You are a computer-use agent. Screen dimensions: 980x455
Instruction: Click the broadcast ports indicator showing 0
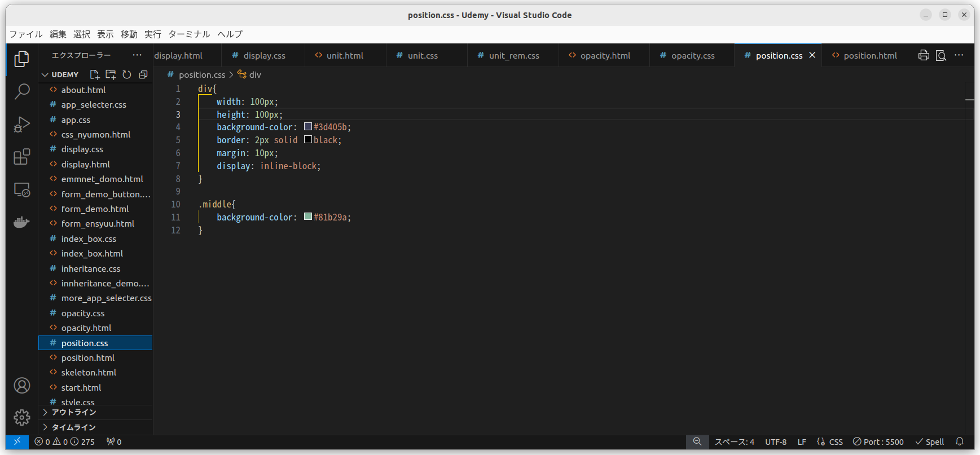pyautogui.click(x=114, y=442)
